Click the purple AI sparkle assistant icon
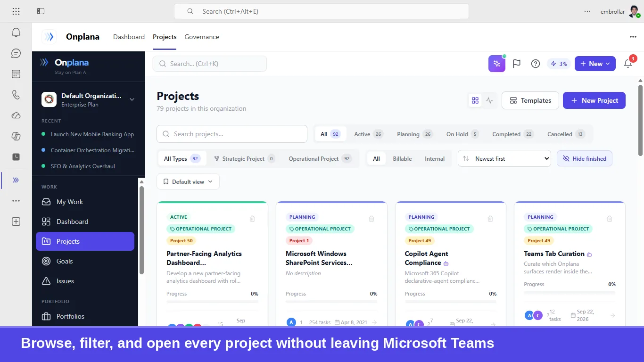644x362 pixels. pyautogui.click(x=497, y=64)
